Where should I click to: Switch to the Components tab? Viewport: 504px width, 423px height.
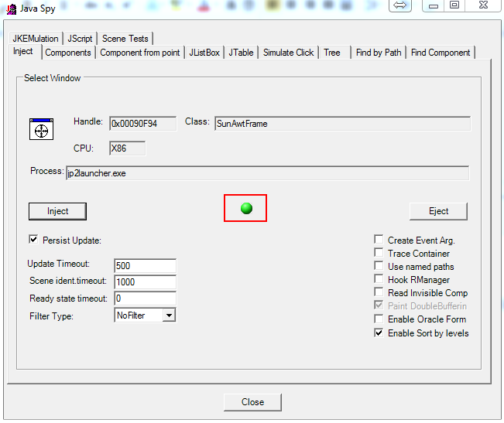point(68,53)
